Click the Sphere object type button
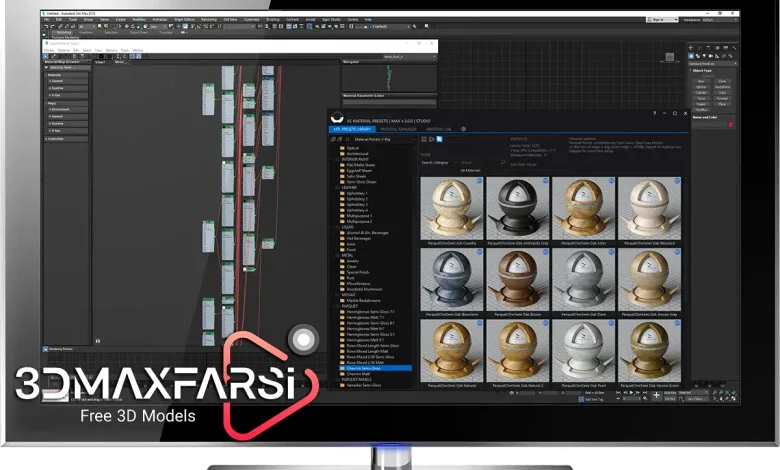The image size is (780, 470). click(x=701, y=87)
